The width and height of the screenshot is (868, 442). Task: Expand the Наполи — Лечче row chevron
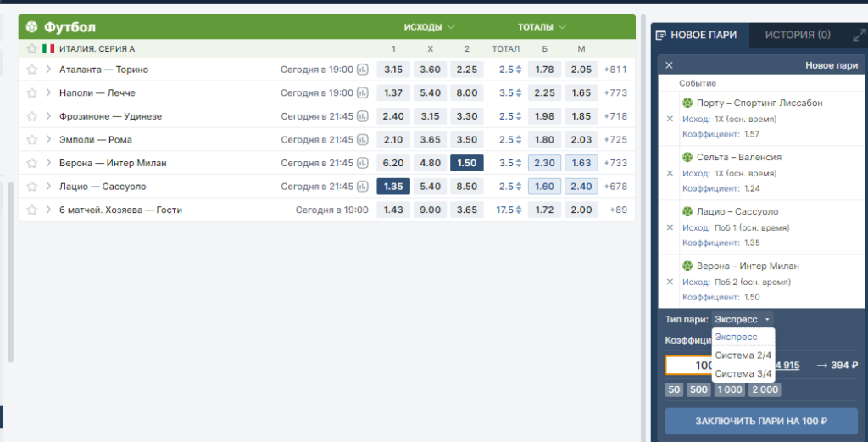(48, 92)
